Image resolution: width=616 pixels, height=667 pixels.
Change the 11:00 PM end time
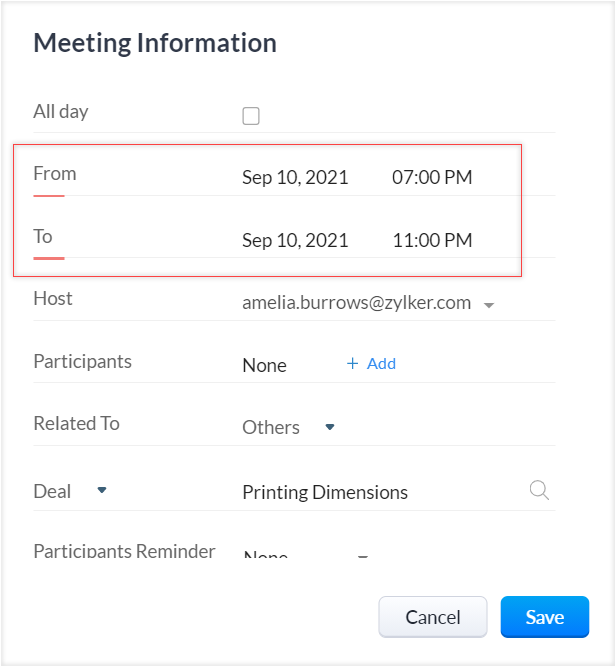tap(432, 240)
